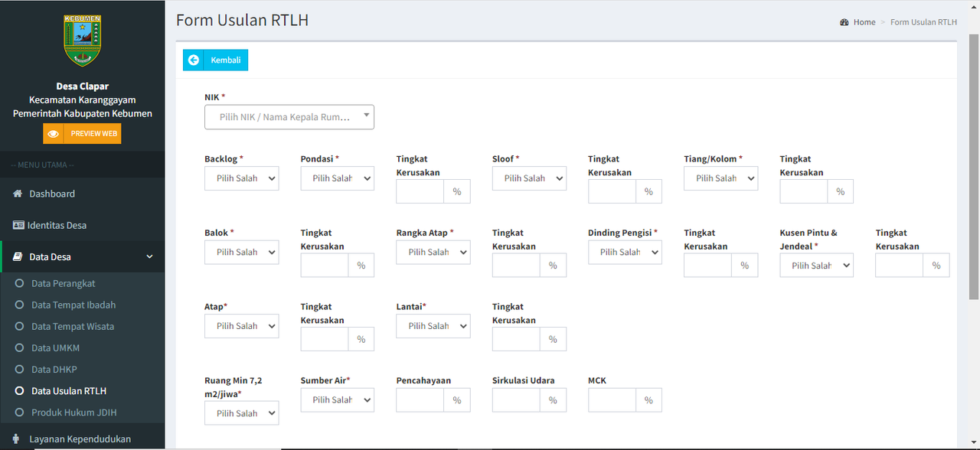
Task: Open the NIK / Nama Kepala Rumah dropdown
Action: (x=289, y=117)
